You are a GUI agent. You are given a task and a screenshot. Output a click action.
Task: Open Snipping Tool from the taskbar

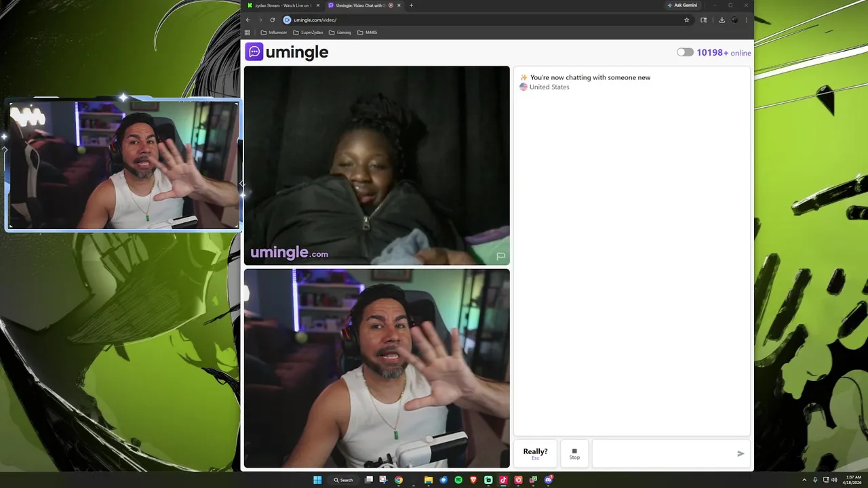click(383, 480)
